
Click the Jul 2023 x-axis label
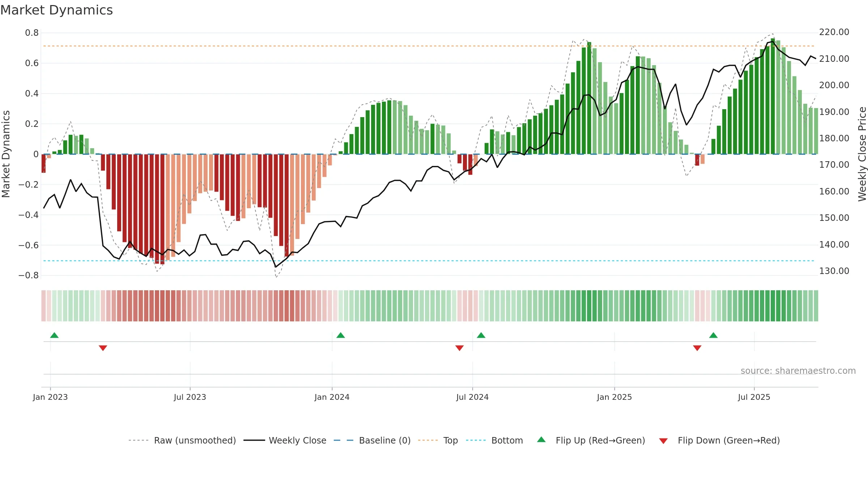[x=190, y=397]
